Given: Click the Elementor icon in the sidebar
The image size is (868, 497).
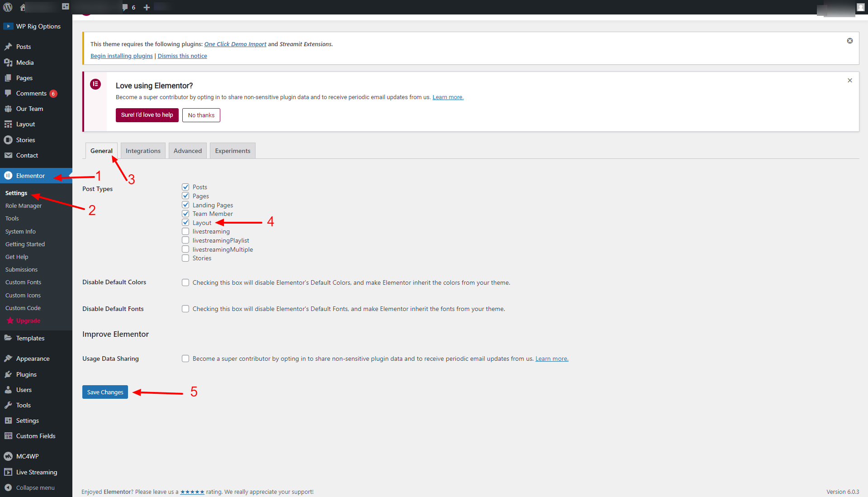Looking at the screenshot, I should (8, 176).
